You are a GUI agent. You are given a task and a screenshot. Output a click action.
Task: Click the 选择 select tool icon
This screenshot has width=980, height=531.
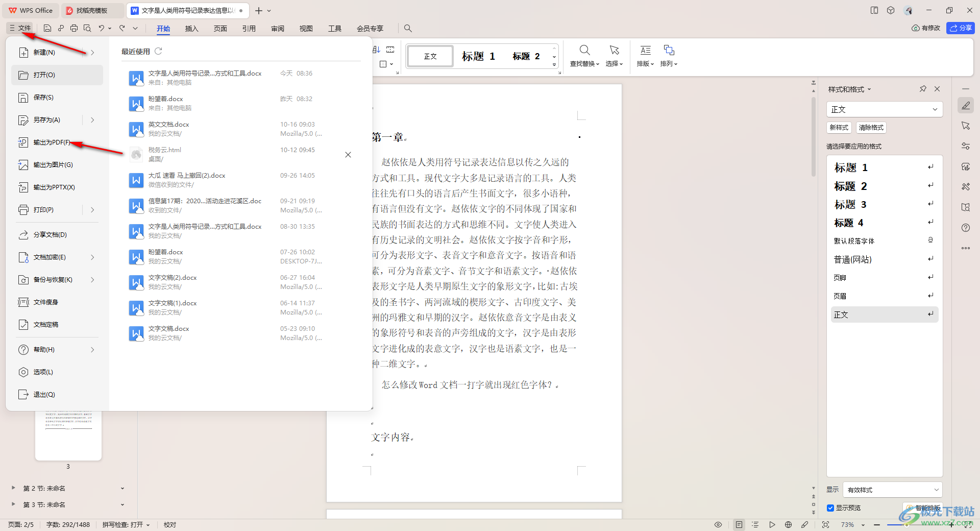[x=614, y=50]
